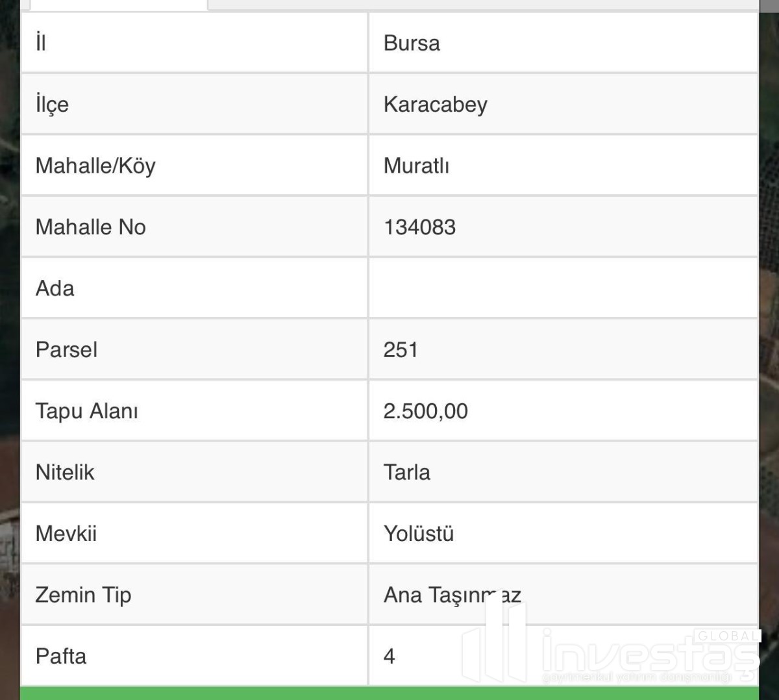
Task: Click the Mahalle/Köy row label
Action: [x=95, y=166]
